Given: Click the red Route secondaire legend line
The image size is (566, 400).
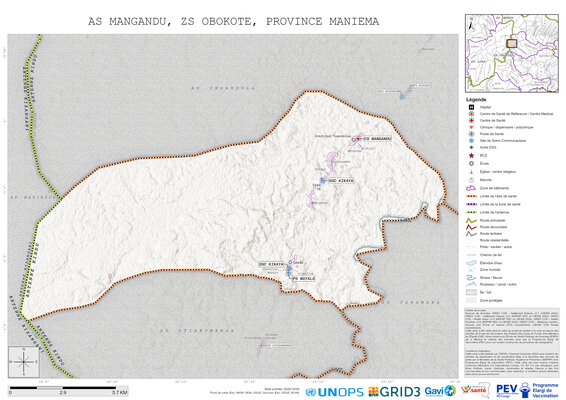Looking at the screenshot, I should click(x=471, y=227).
